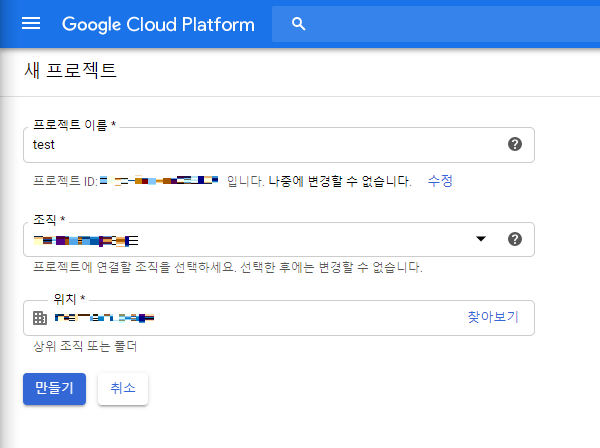Click the 취소 cancel button
Screen dimensions: 600x448
click(123, 389)
